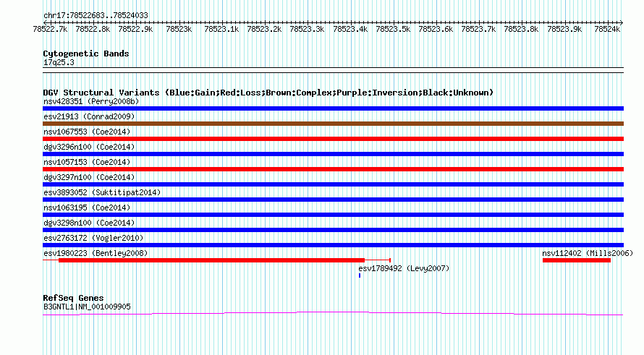Image resolution: width=644 pixels, height=355 pixels.
Task: Click the 78523k ruler tick label
Action: (x=179, y=29)
